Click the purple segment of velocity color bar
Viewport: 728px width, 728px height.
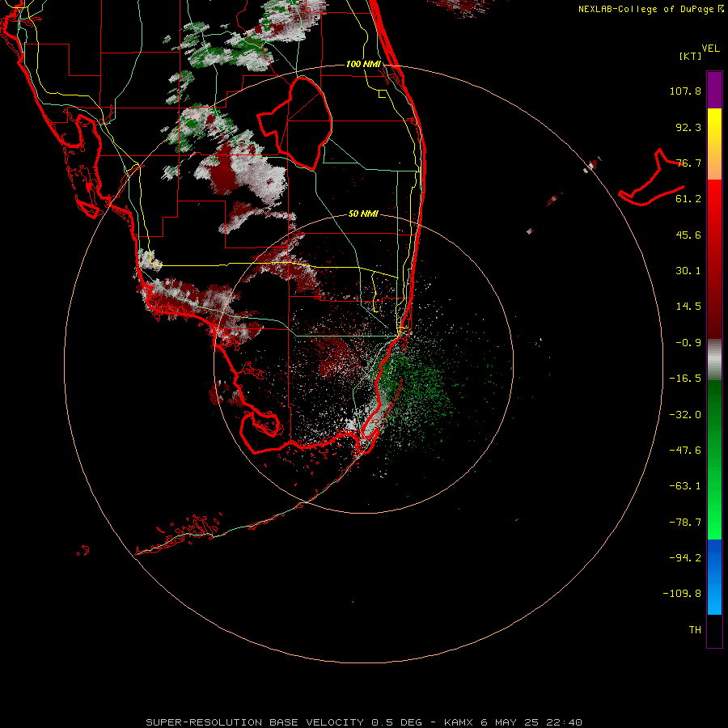tap(714, 90)
